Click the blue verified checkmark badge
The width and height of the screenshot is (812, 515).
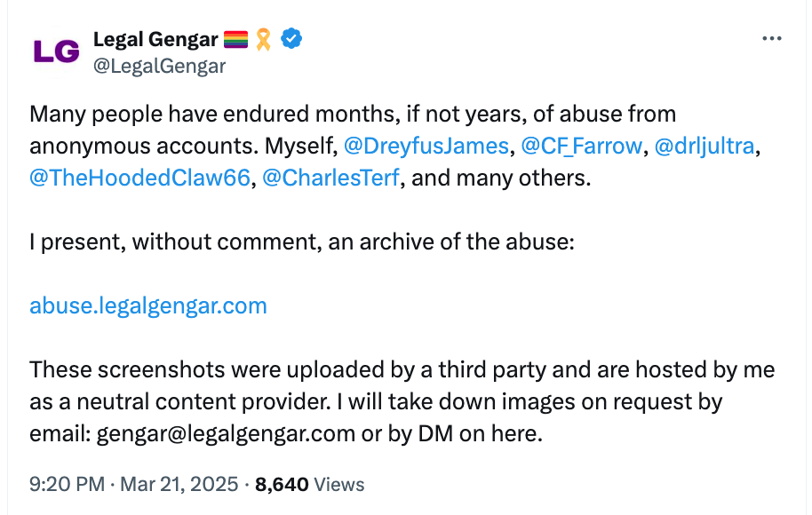291,39
